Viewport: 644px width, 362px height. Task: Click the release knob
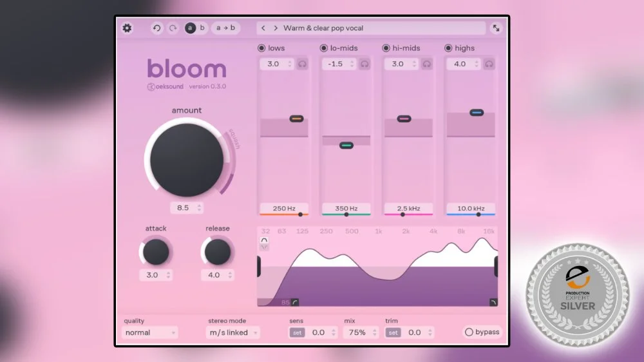217,252
